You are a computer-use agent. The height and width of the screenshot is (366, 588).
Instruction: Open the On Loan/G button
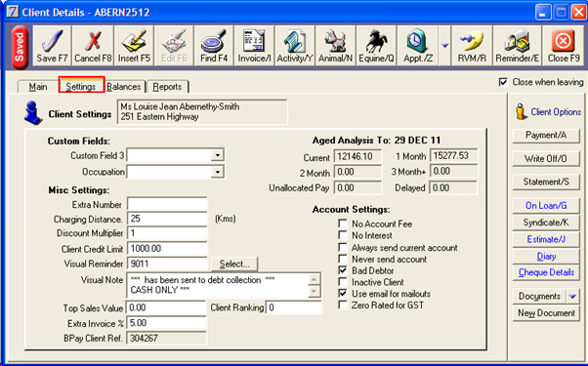[x=546, y=206]
